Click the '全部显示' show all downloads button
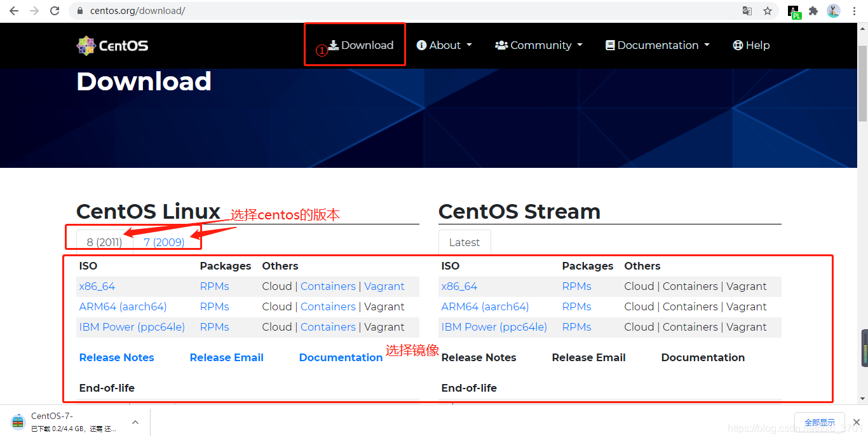This screenshot has width=868, height=440. [x=820, y=422]
